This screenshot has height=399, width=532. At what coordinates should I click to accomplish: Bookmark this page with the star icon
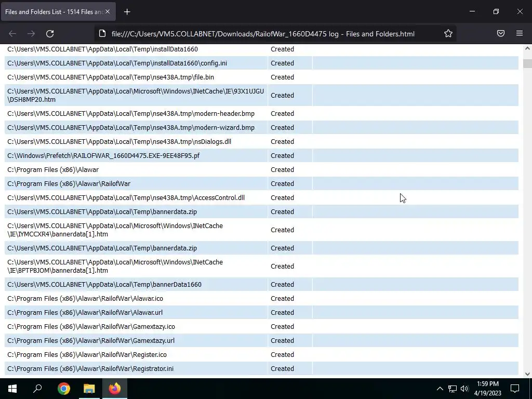[448, 33]
